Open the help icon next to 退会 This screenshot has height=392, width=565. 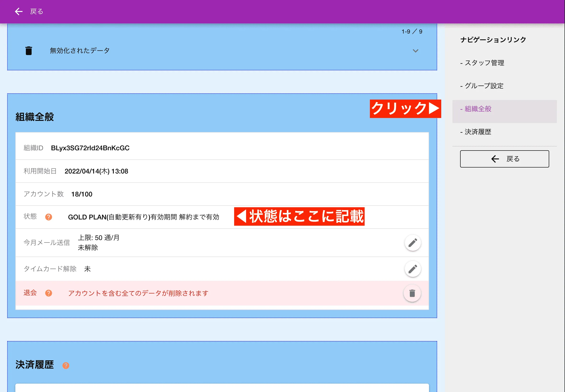tap(48, 293)
